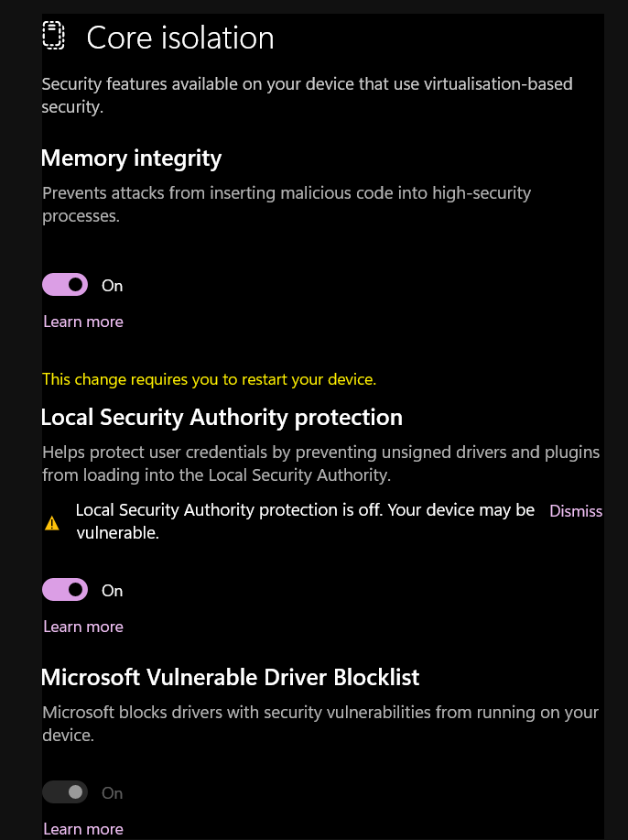Click the 'Microsoft blocks drivers' description text
The height and width of the screenshot is (840, 628).
coord(320,723)
